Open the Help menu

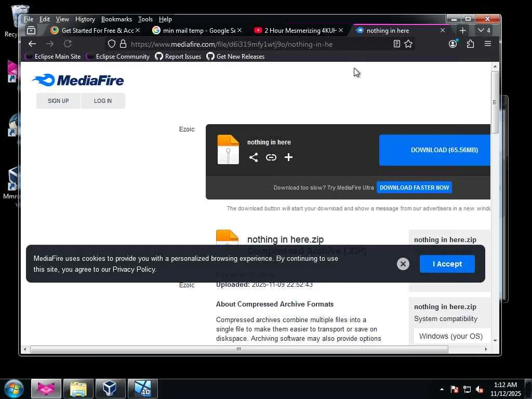pos(165,19)
